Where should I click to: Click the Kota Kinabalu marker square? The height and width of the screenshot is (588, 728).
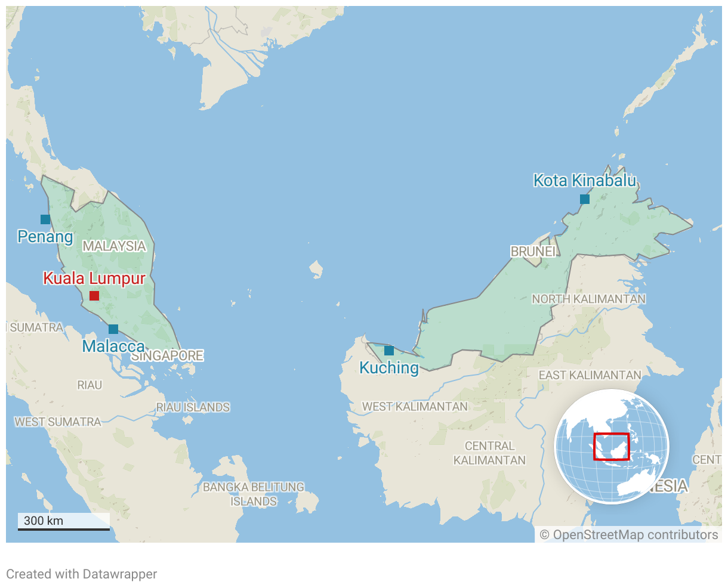pyautogui.click(x=585, y=199)
